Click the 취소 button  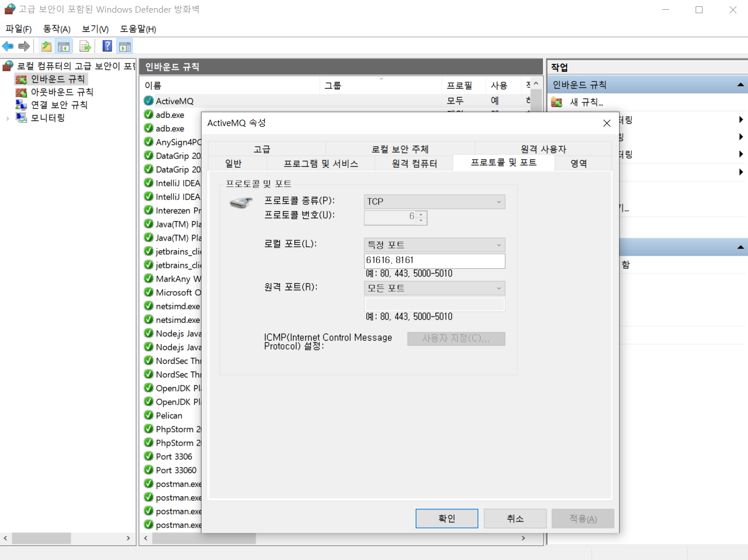point(515,519)
